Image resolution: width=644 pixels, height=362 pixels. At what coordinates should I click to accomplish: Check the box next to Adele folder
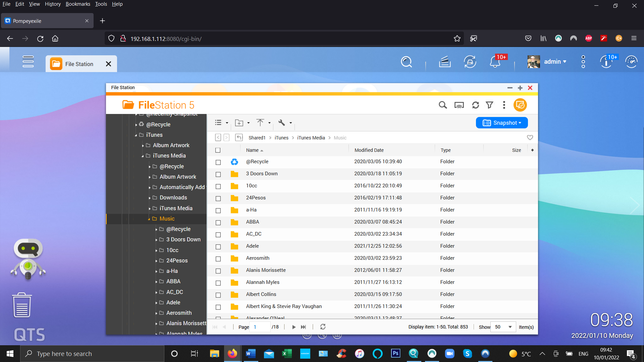tap(218, 247)
